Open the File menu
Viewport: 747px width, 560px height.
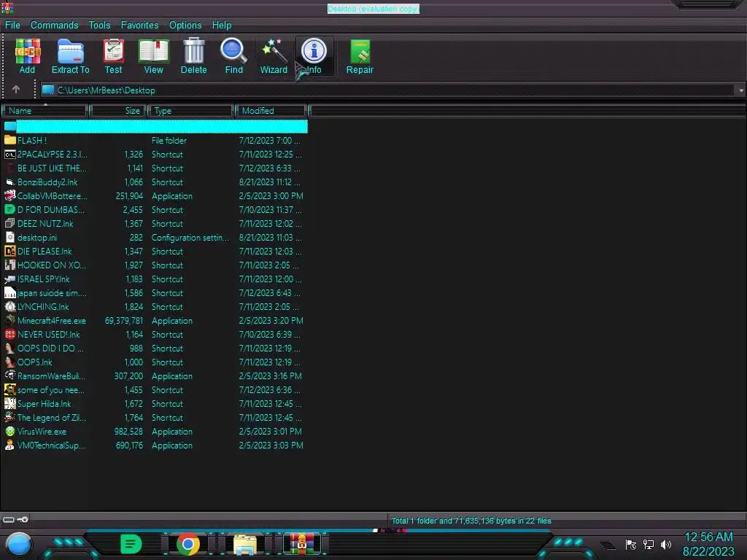pyautogui.click(x=12, y=26)
